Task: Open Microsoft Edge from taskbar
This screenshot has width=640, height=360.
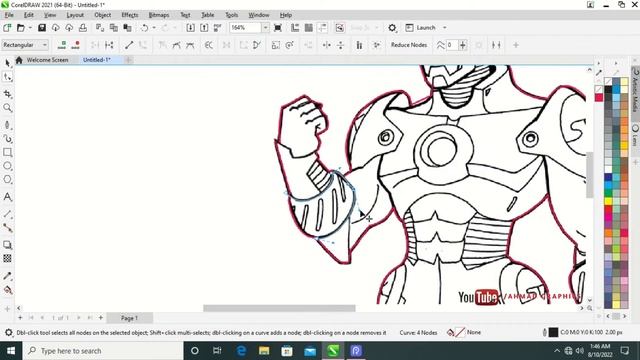Action: click(x=241, y=351)
